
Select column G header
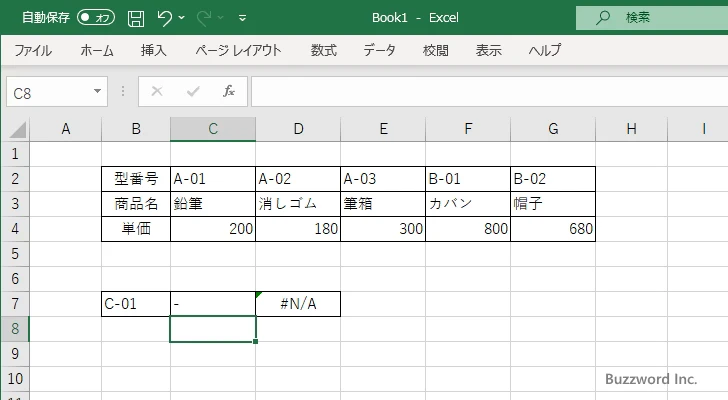pyautogui.click(x=553, y=129)
